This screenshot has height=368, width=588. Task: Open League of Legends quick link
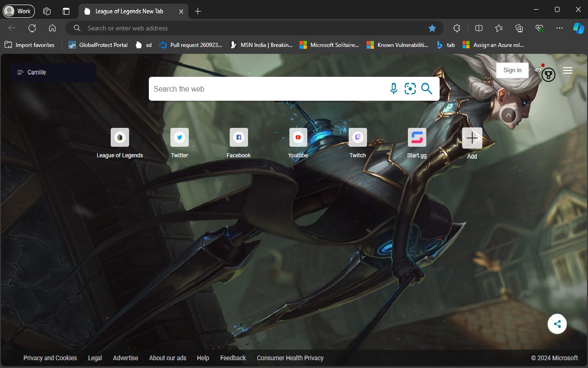(x=120, y=143)
